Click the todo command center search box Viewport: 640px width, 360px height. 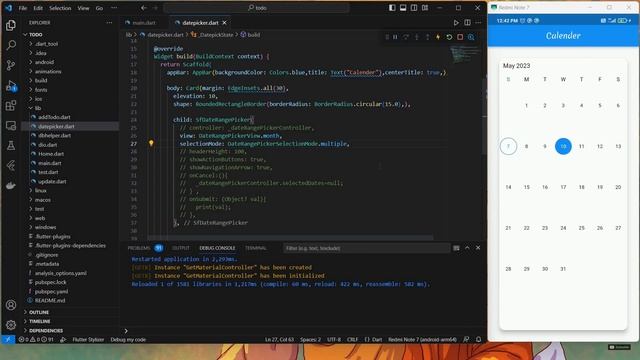[257, 8]
